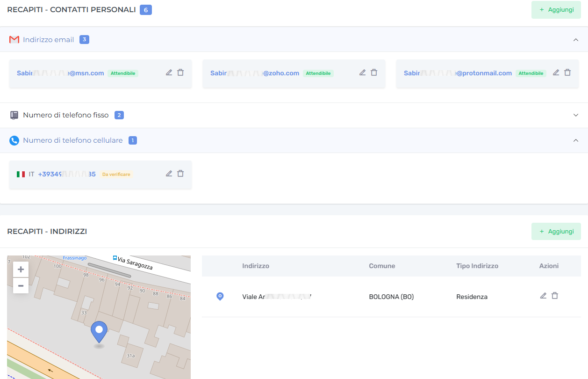Open the zoho.com email link
588x379 pixels.
coord(255,73)
